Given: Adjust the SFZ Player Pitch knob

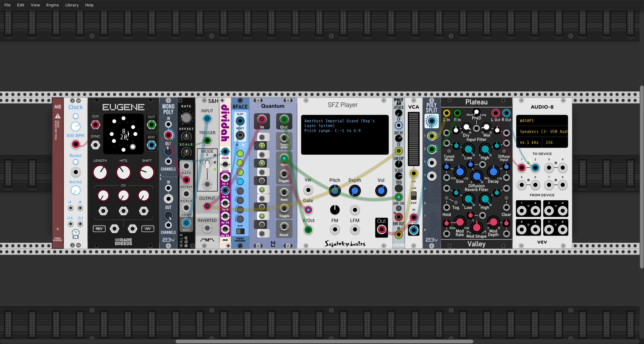Looking at the screenshot, I should click(x=335, y=191).
